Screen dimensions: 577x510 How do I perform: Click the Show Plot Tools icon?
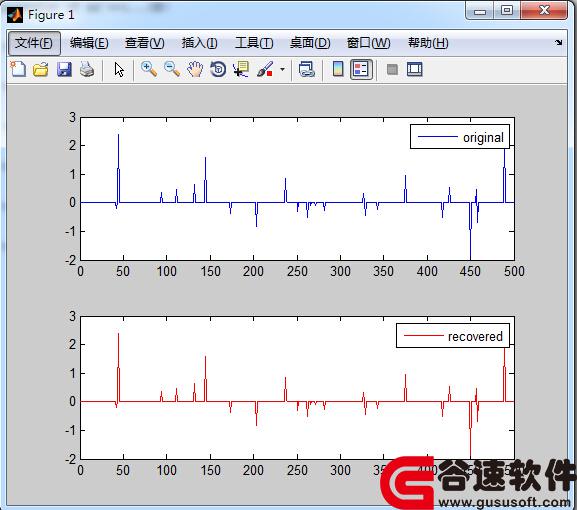click(414, 69)
